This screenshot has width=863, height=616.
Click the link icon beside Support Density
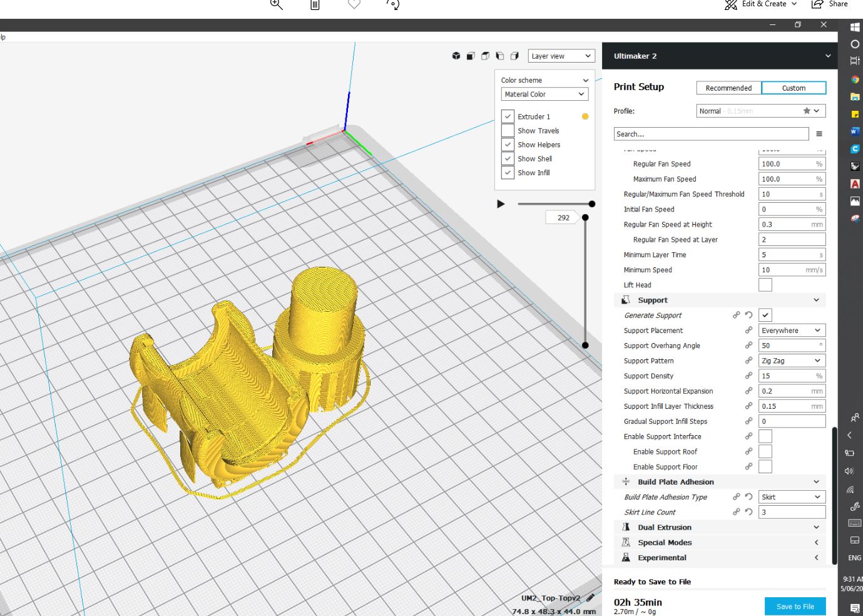tap(748, 376)
